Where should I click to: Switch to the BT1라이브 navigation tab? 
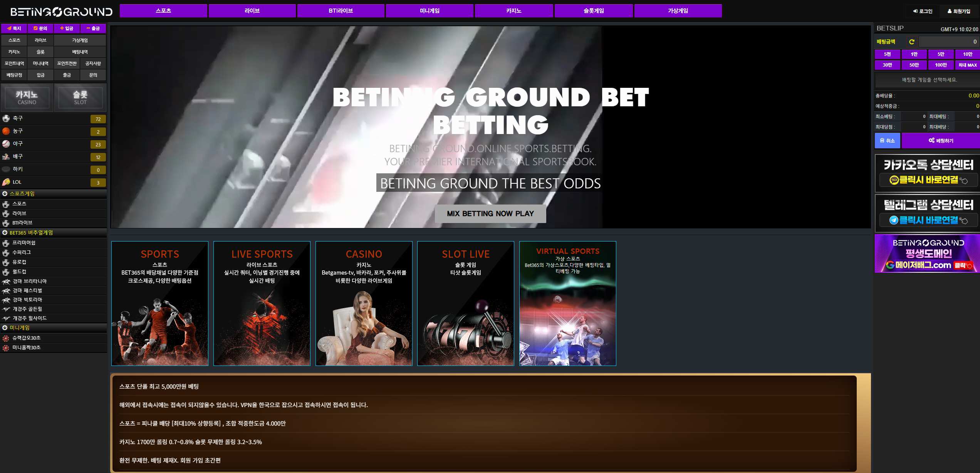coord(341,11)
